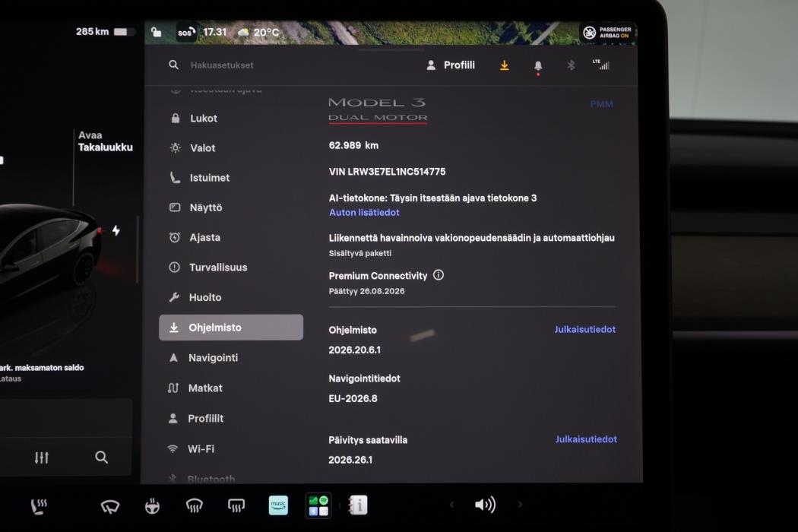
Task: Click the Premium Connectivity info icon
Action: 439,275
